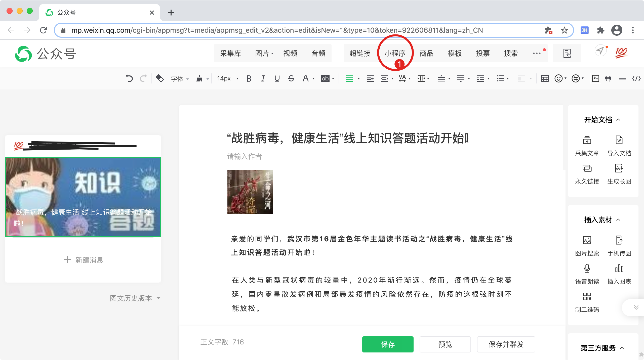Expand the 图文历史版本 dropdown

[135, 298]
